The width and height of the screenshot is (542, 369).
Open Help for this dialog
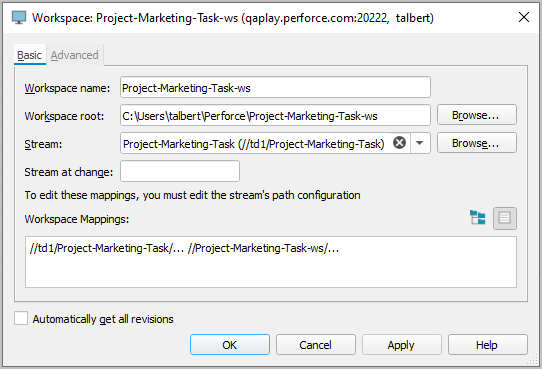click(x=488, y=344)
